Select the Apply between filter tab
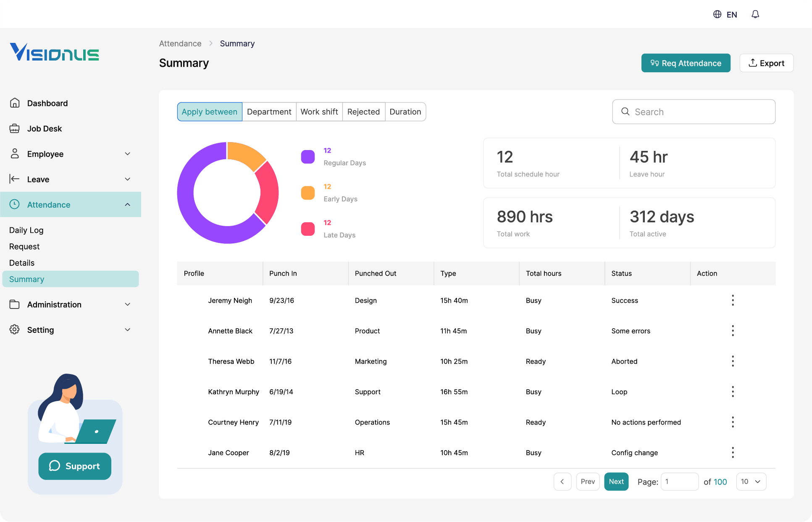This screenshot has height=522, width=812. click(209, 112)
